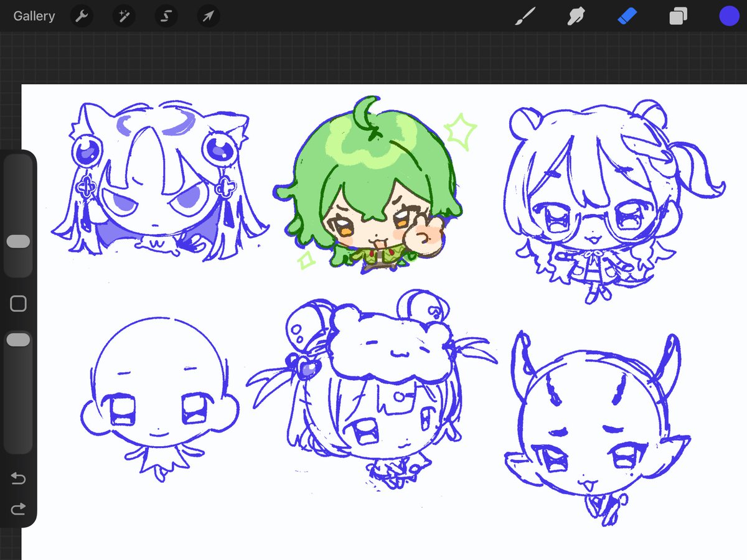Click the bald chibi head sketch

click(x=159, y=398)
